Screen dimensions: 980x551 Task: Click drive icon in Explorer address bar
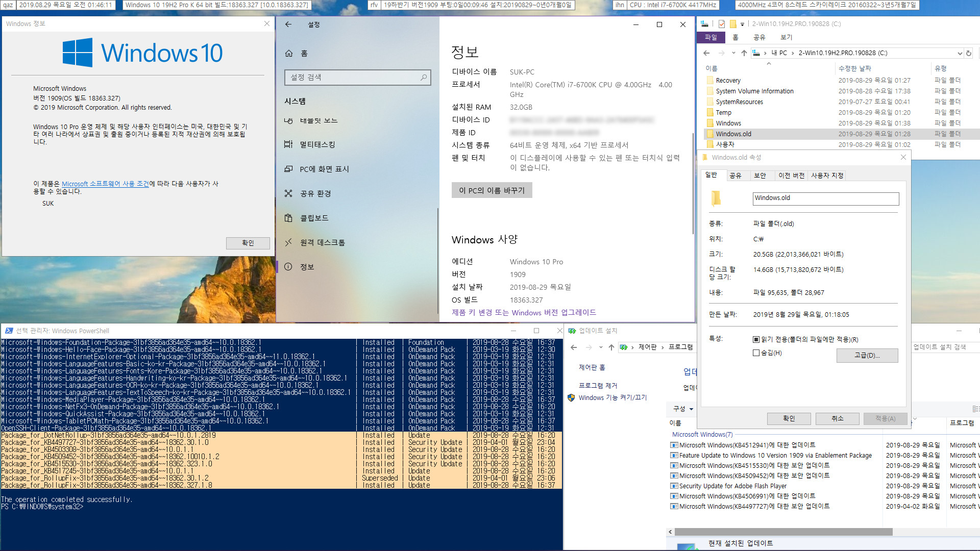tap(756, 53)
